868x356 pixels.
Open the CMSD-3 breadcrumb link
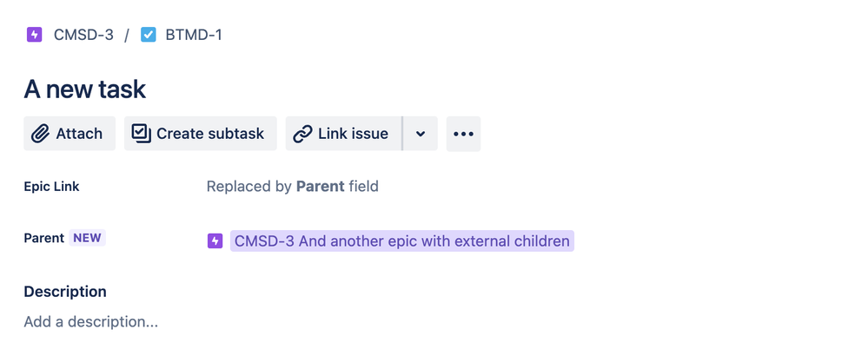tap(83, 35)
